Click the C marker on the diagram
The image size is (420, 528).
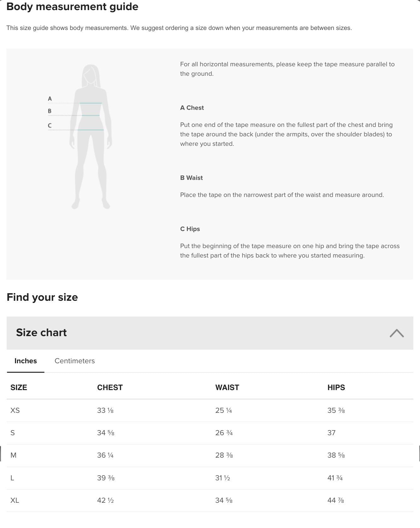coord(50,126)
